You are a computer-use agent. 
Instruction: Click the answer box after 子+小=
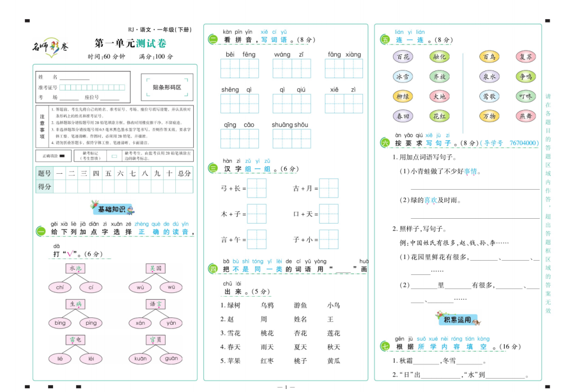tap(329, 239)
